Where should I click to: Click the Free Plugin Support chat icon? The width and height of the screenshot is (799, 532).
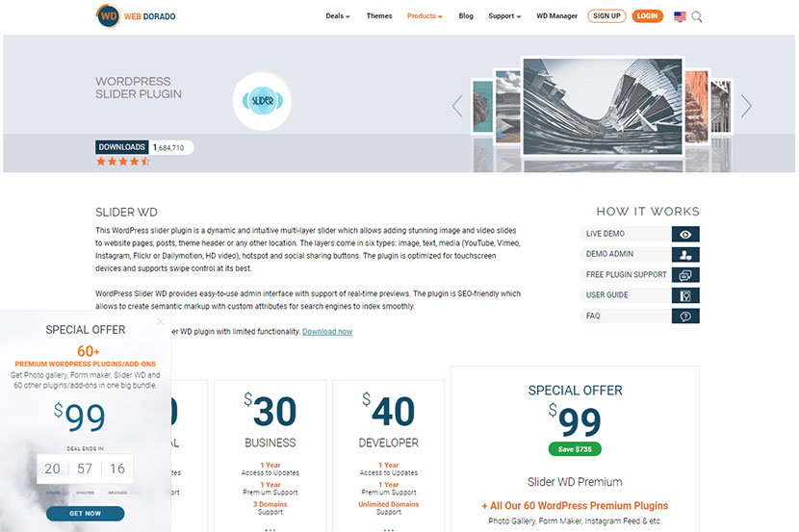pyautogui.click(x=685, y=275)
